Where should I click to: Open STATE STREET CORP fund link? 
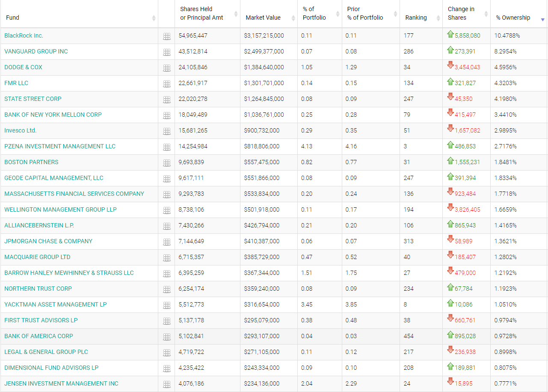(33, 99)
